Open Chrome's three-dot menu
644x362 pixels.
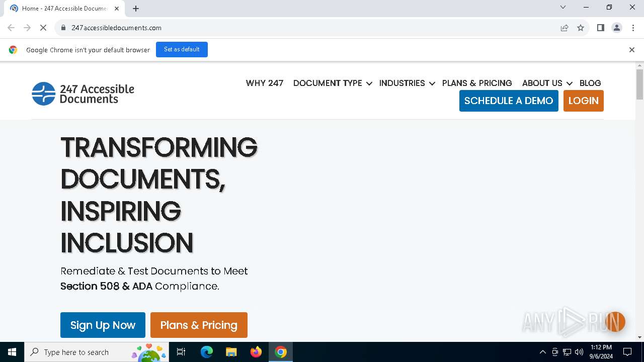633,28
